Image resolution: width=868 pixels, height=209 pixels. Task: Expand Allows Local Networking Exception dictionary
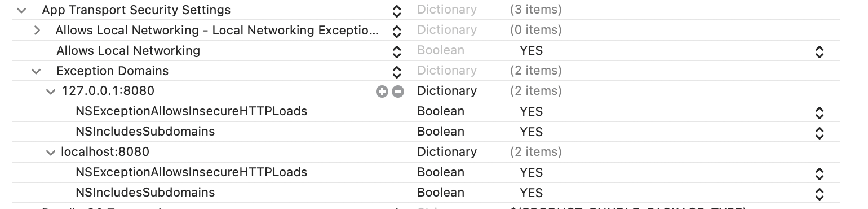coord(37,31)
